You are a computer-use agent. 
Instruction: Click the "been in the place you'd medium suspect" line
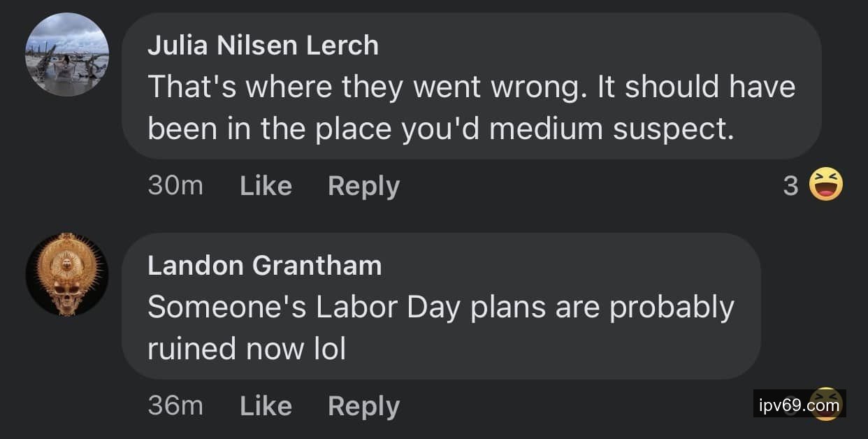[x=441, y=129]
